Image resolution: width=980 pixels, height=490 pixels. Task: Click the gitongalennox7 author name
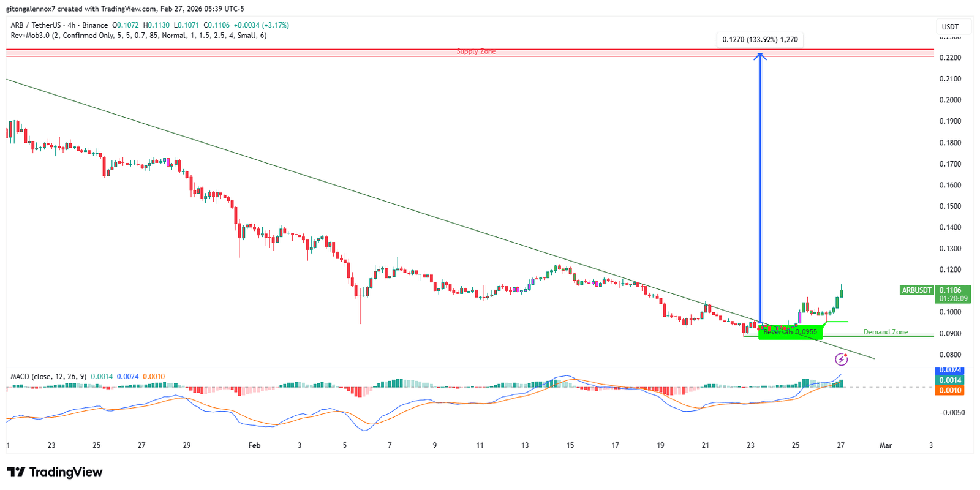click(31, 9)
